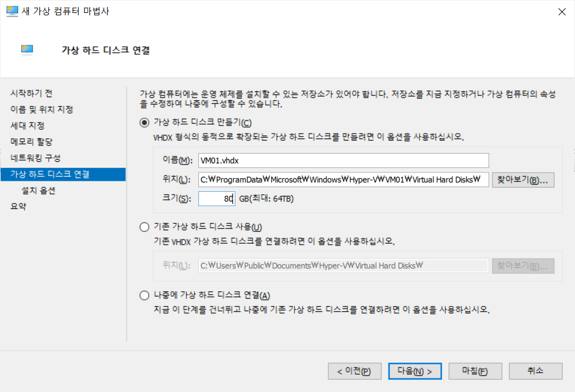Click 찾아보기 button next to new disk location
Screen dimensions: 575x392
pyautogui.click(x=523, y=180)
